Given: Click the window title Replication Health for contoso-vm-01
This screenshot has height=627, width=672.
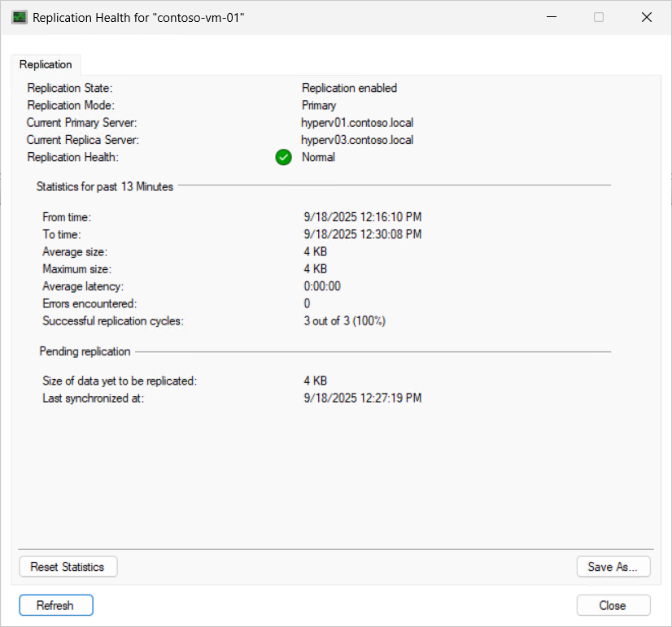Looking at the screenshot, I should click(x=138, y=18).
